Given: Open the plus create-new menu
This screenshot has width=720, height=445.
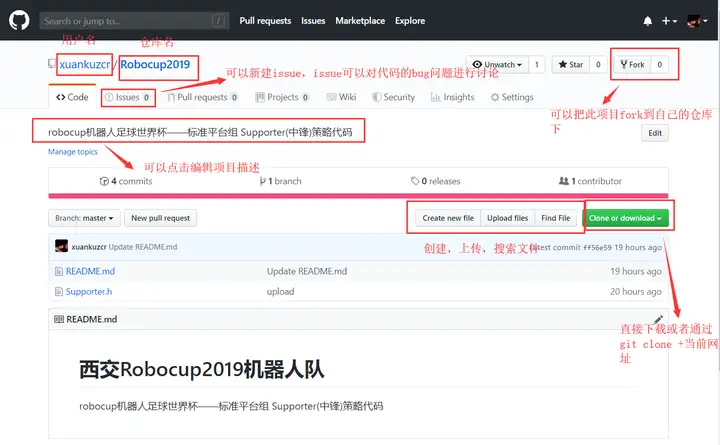Looking at the screenshot, I should [669, 21].
